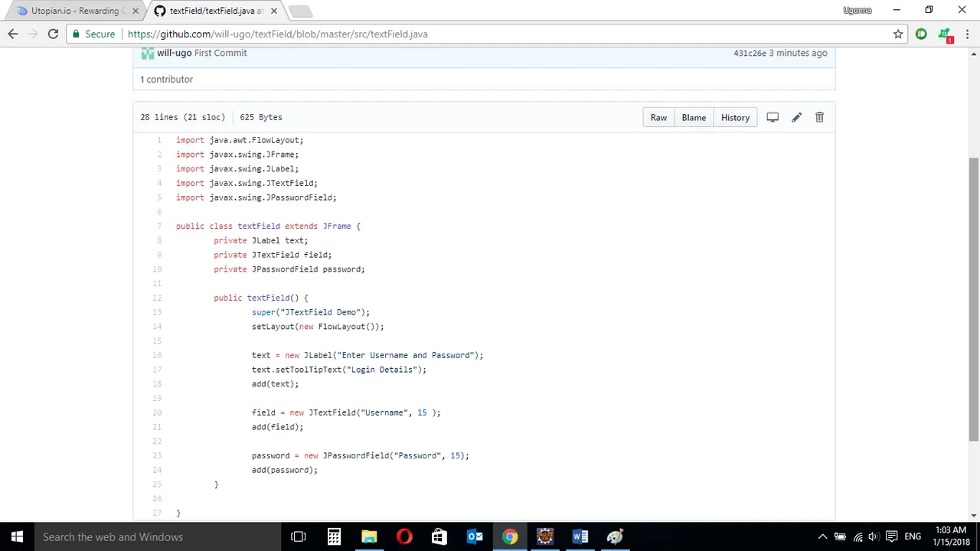Click "28 lines (21 sloc)" file info

tap(182, 117)
